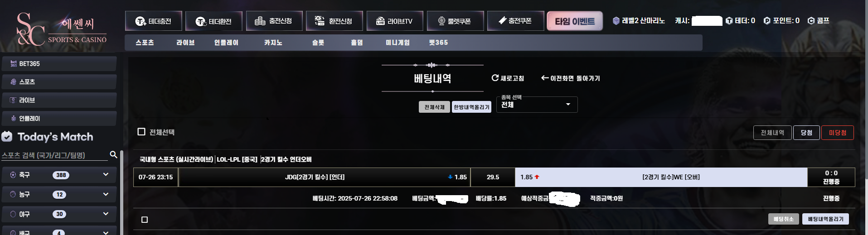The width and height of the screenshot is (868, 235).
Task: Click the 스포츠 검색 search input field
Action: (54, 155)
